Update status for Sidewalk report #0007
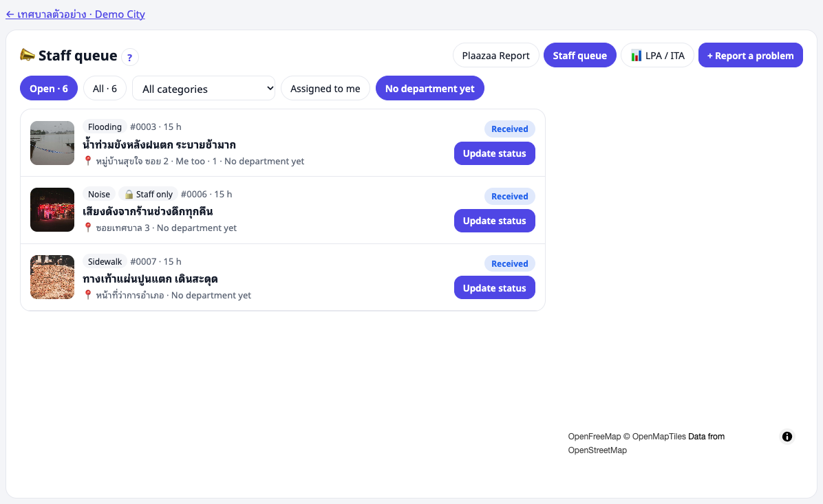This screenshot has height=504, width=823. tap(495, 288)
